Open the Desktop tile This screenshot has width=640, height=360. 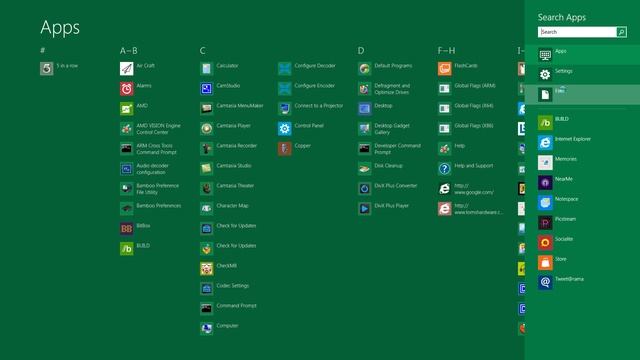pos(375,109)
